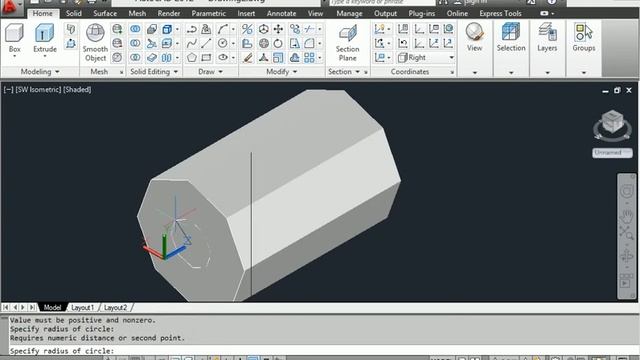640x360 pixels.
Task: Select the Circle draw tool
Action: [222, 43]
